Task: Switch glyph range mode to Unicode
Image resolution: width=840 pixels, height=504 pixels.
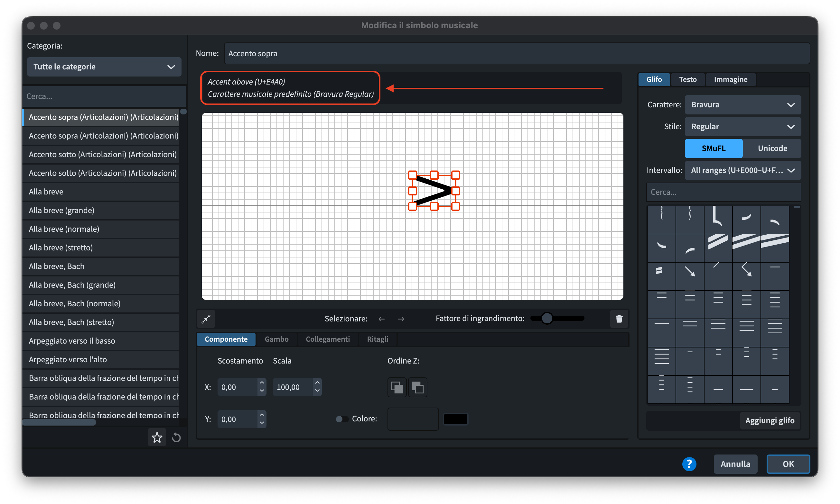Action: 772,148
